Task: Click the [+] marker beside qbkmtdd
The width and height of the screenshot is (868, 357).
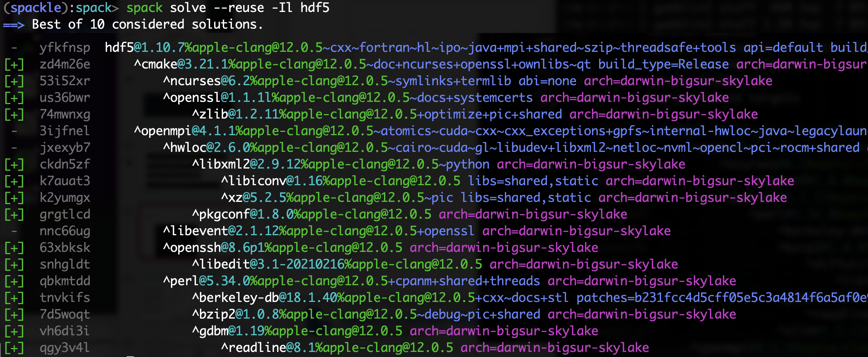Action: click(14, 281)
